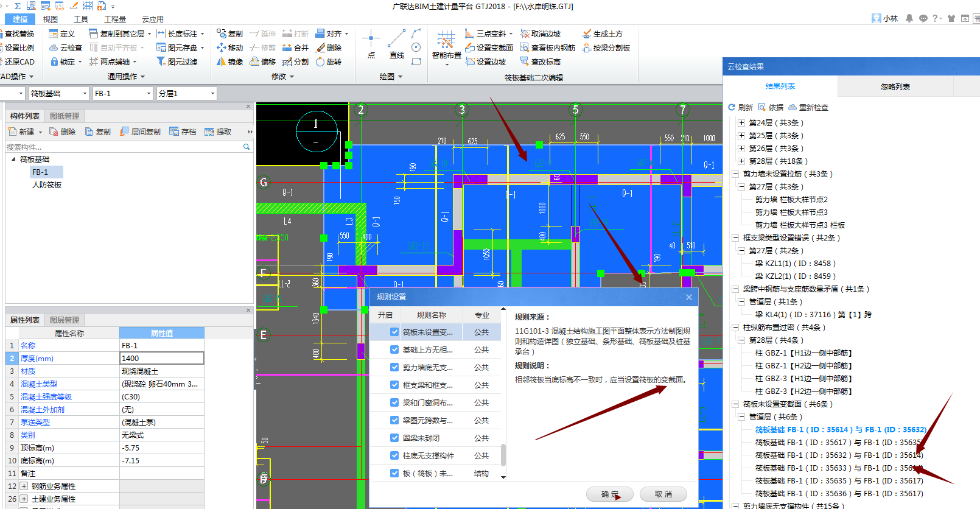Click 刷新 refresh in cloud check panel
Viewport: 980px width, 509px height.
(741, 107)
